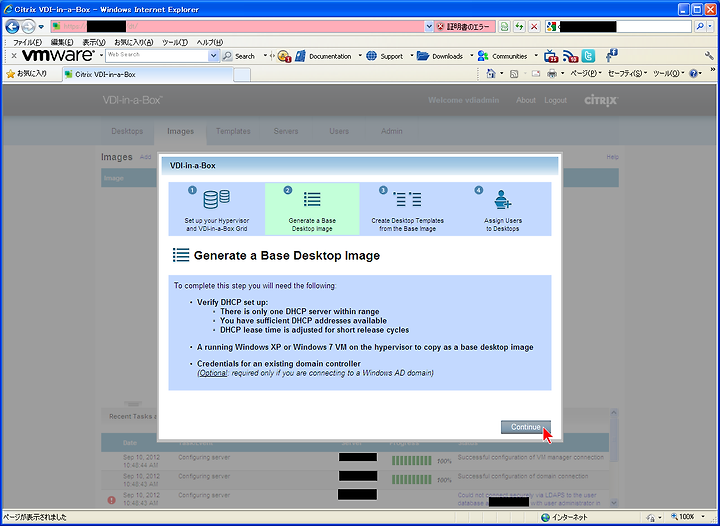This screenshot has height=526, width=720.
Task: Click the browser Forward arrow button
Action: coord(28,27)
